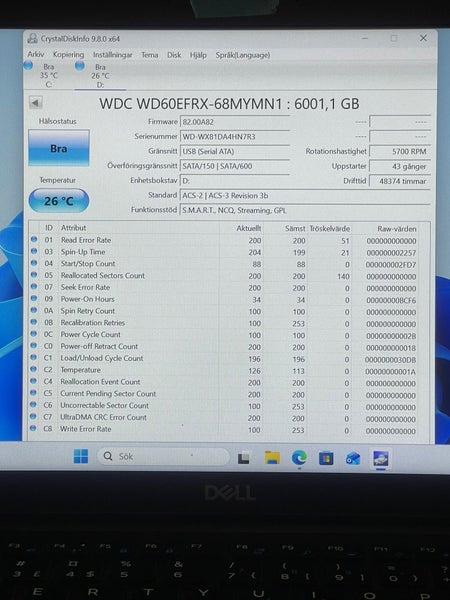Viewport: 450px width, 600px height.
Task: Click the Serienummer value field
Action: point(235,137)
